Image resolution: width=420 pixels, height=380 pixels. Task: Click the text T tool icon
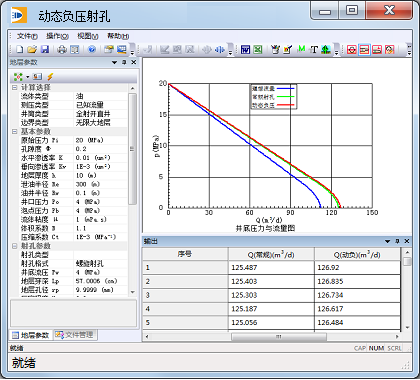(314, 50)
